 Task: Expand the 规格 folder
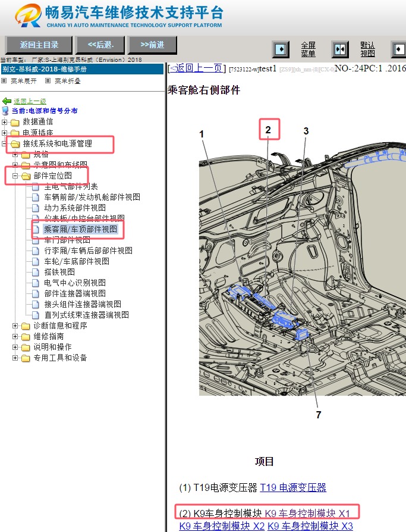coord(15,154)
